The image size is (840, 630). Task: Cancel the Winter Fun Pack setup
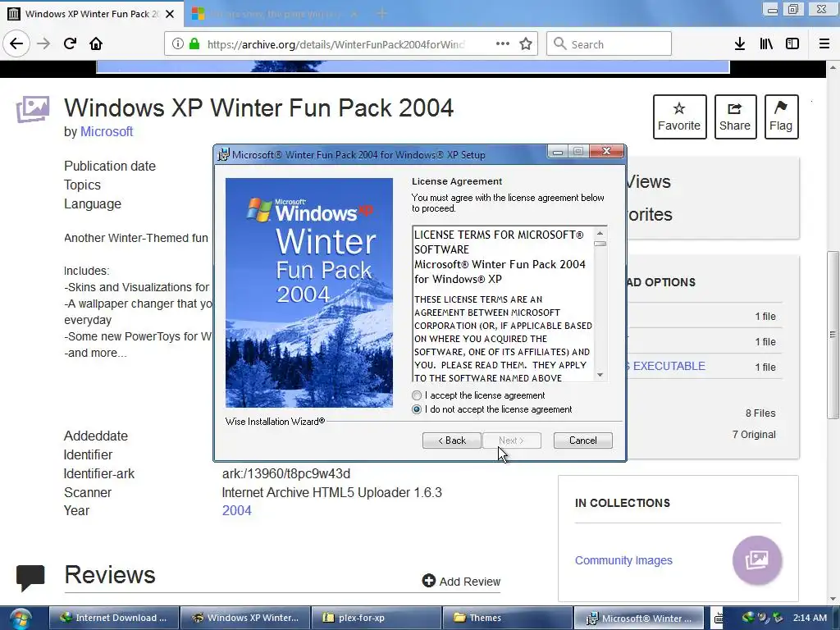point(583,441)
